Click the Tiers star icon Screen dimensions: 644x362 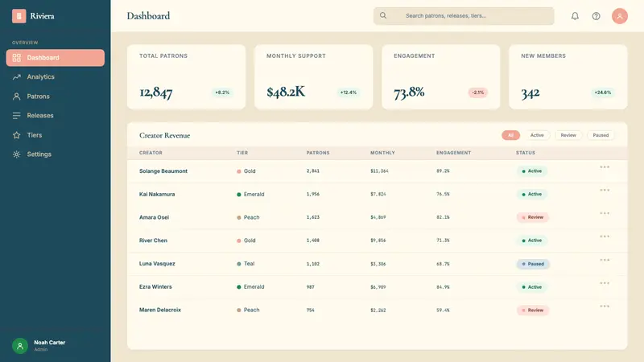(x=16, y=135)
